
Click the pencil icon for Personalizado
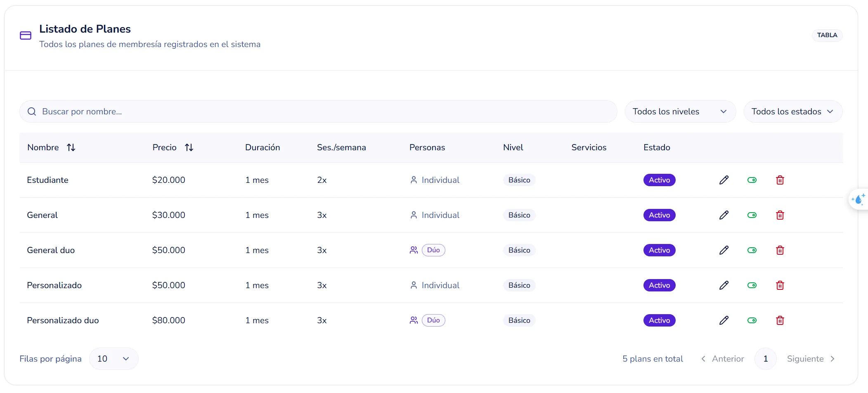(x=724, y=285)
